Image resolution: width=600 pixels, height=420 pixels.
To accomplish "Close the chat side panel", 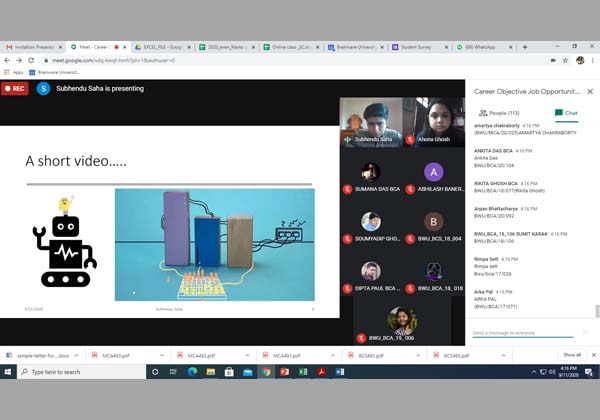I will coord(590,91).
